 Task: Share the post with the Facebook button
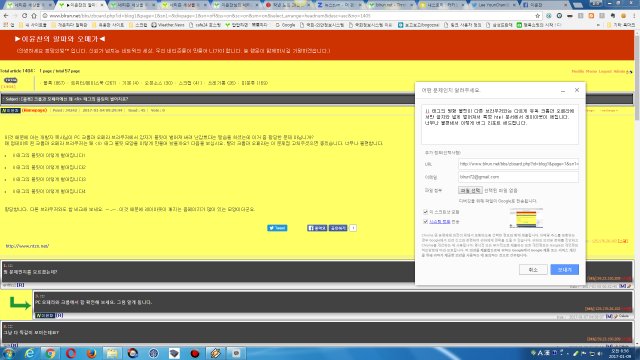point(317,228)
